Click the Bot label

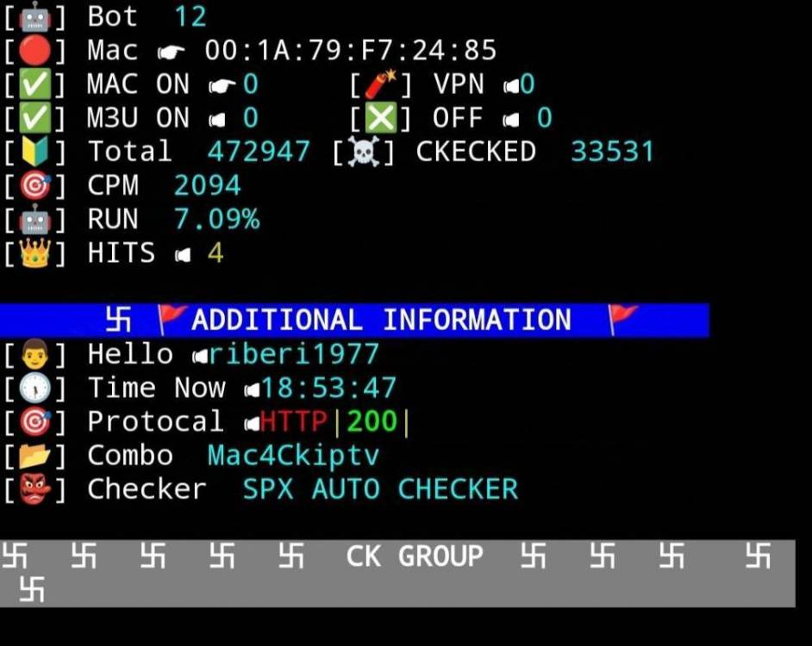coord(112,16)
